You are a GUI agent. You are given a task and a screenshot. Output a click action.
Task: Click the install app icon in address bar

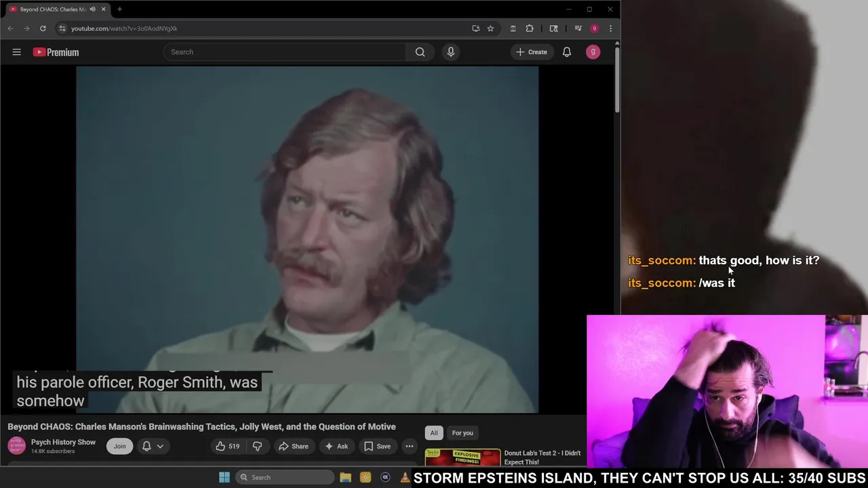click(475, 28)
